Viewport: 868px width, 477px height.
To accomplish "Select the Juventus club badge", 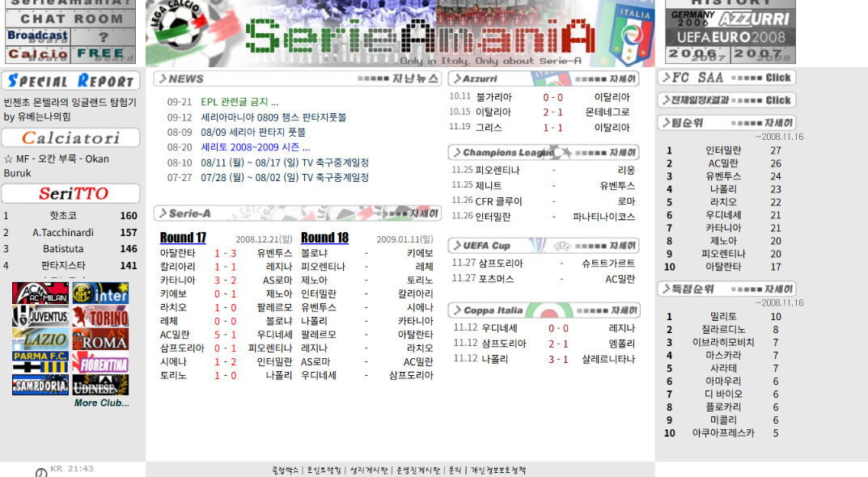I will point(40,316).
